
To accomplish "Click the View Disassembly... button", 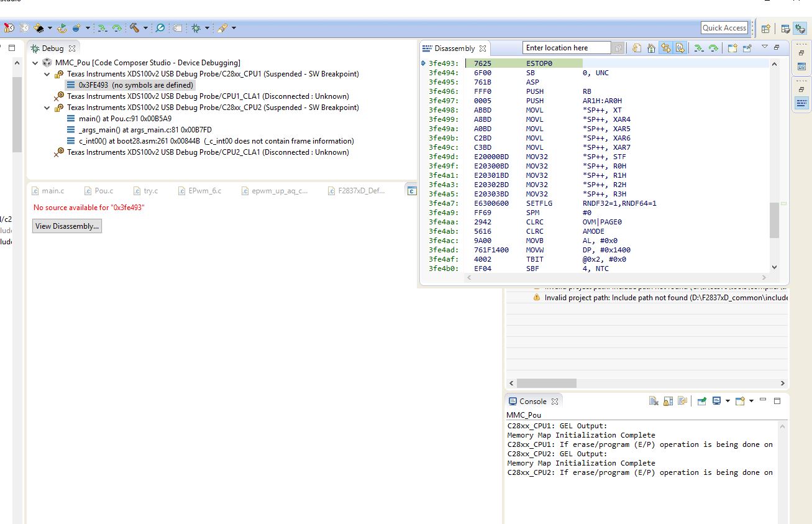I will (66, 226).
